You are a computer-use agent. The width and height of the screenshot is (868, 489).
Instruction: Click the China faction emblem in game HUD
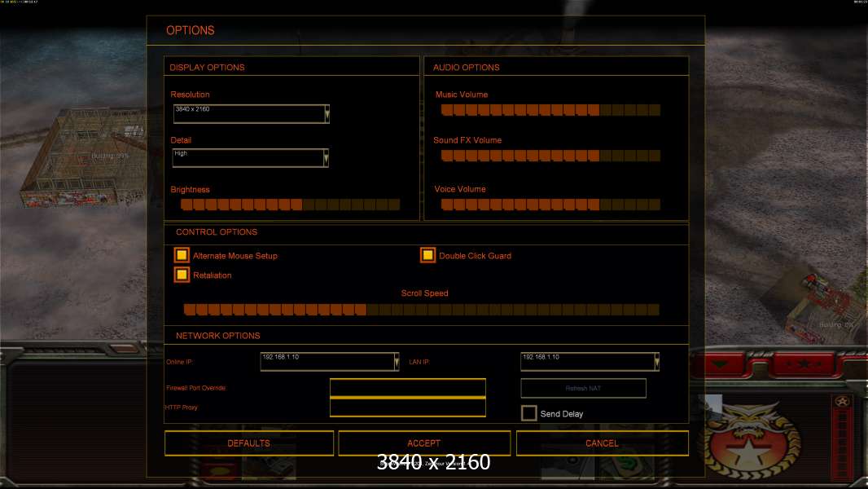pos(750,442)
